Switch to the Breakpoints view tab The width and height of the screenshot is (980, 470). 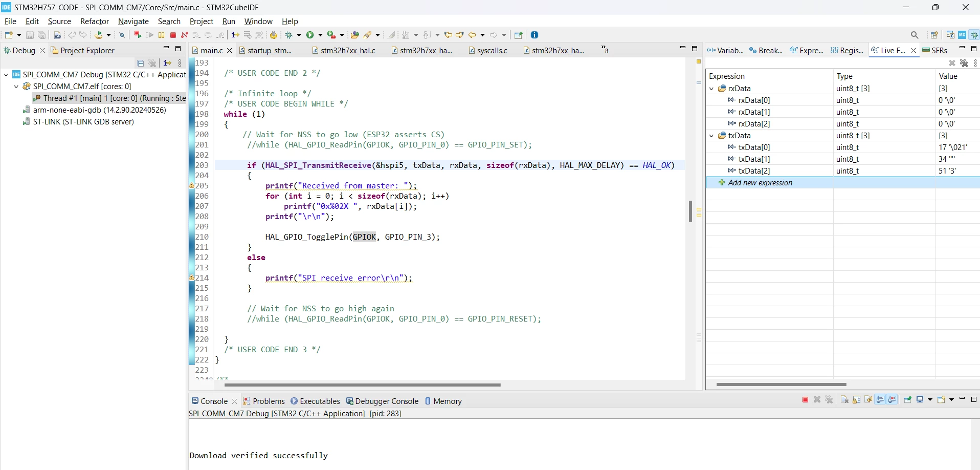click(766, 50)
